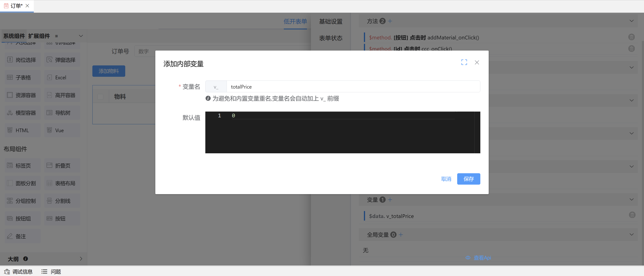Image resolution: width=644 pixels, height=276 pixels.
Task: Click the plus icon next to 方法
Action: 390,21
